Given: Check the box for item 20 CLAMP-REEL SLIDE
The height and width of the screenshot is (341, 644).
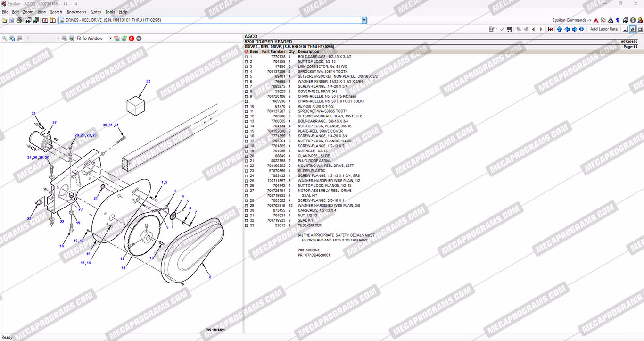Looking at the screenshot, I should (246, 156).
